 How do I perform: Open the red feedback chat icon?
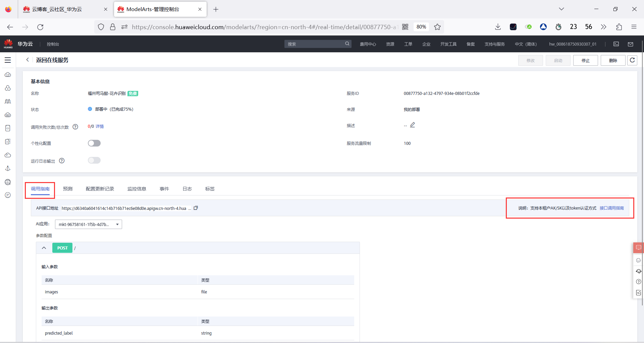point(638,247)
